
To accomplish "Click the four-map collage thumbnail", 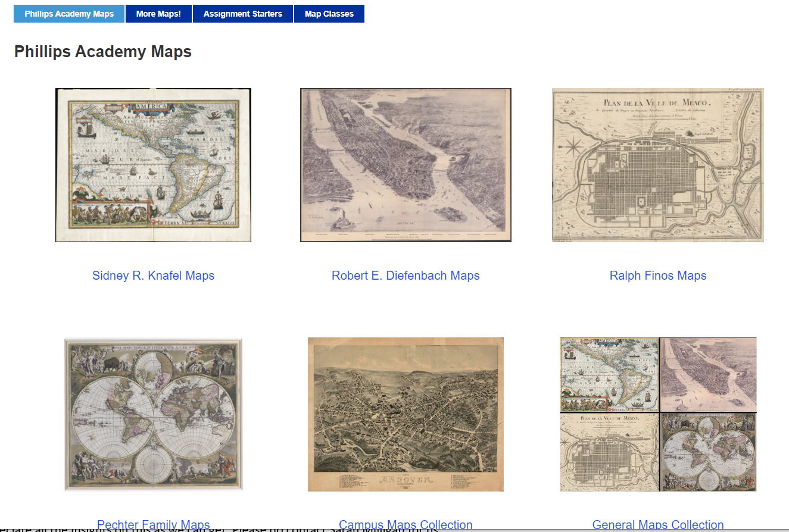I will (658, 414).
